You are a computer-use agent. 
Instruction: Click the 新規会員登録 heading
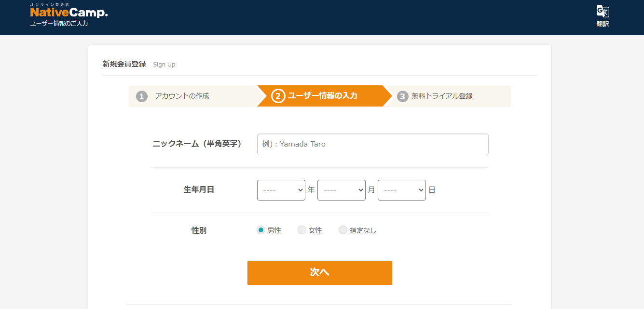click(124, 64)
